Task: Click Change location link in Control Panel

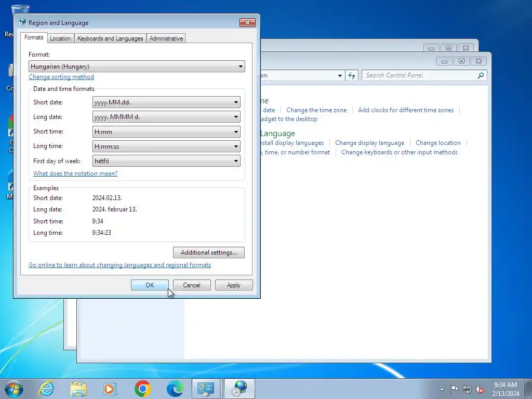Action: [x=438, y=143]
